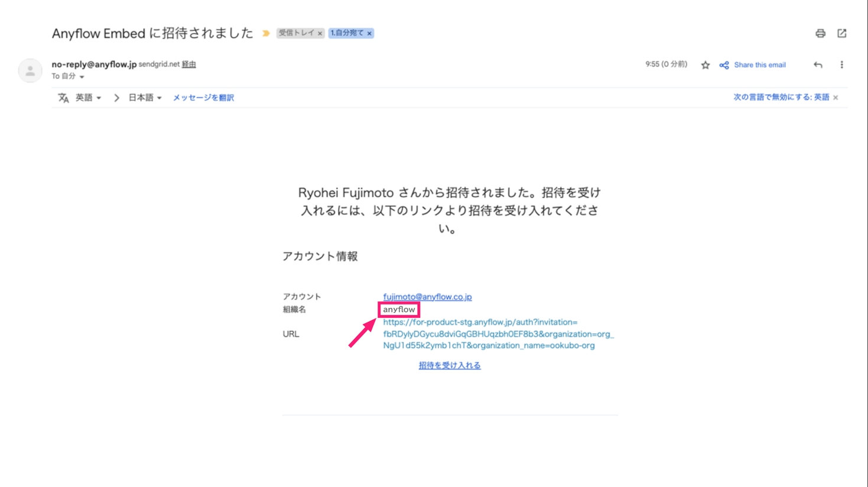Open email in new window icon
This screenshot has height=487, width=868.
tap(841, 34)
